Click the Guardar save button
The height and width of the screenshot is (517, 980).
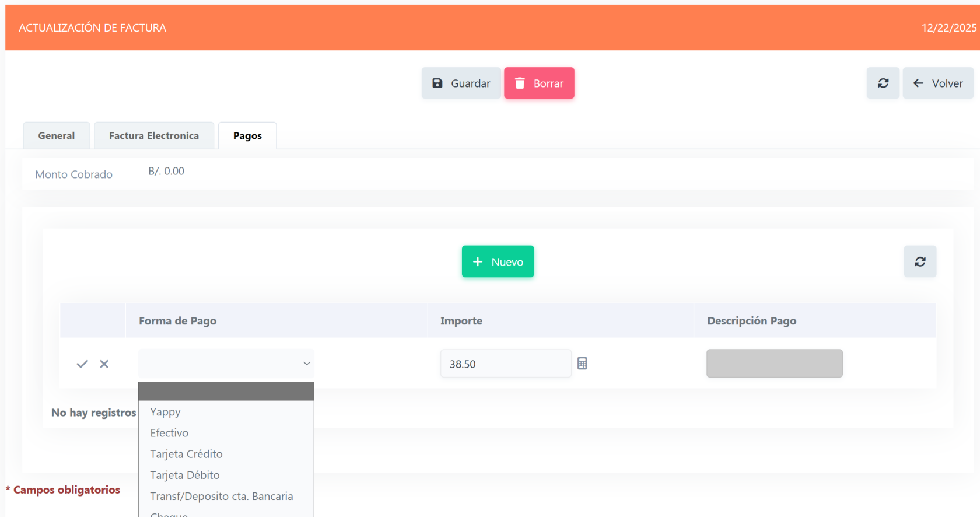point(461,83)
